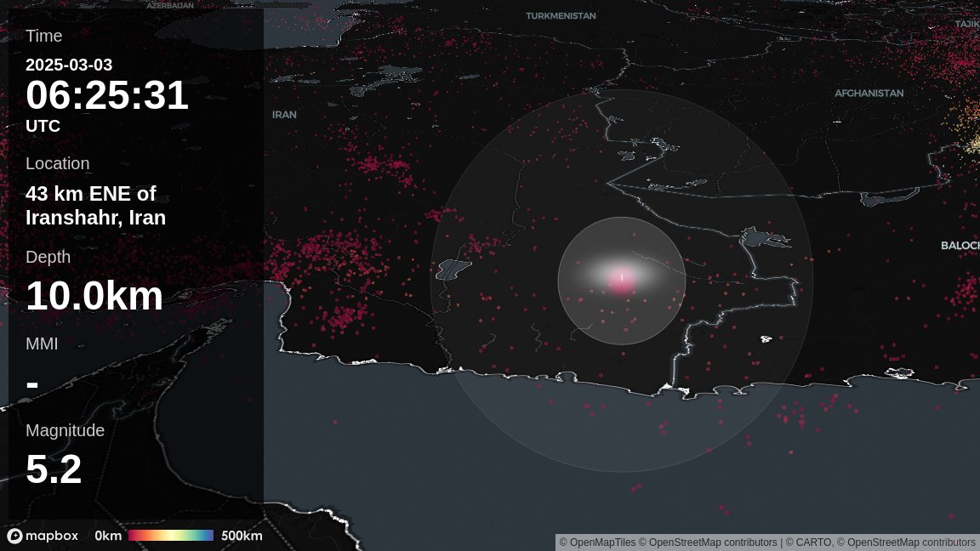980x551 pixels.
Task: Click the Time heading
Action: pyautogui.click(x=43, y=37)
